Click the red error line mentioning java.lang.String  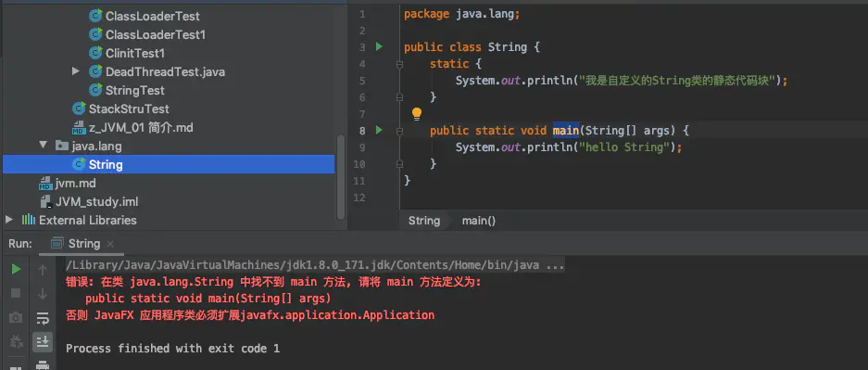click(x=274, y=282)
